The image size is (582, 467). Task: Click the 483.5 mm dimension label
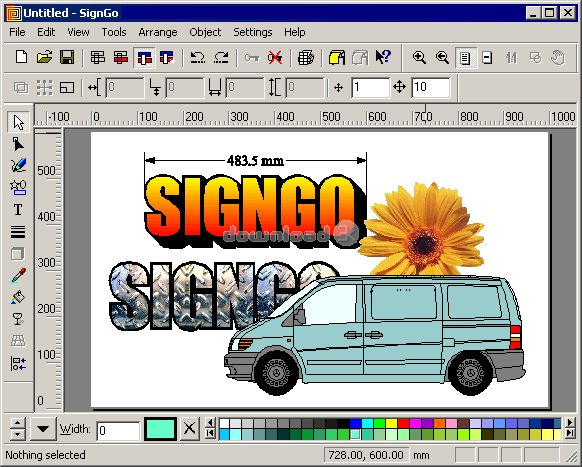(x=255, y=161)
